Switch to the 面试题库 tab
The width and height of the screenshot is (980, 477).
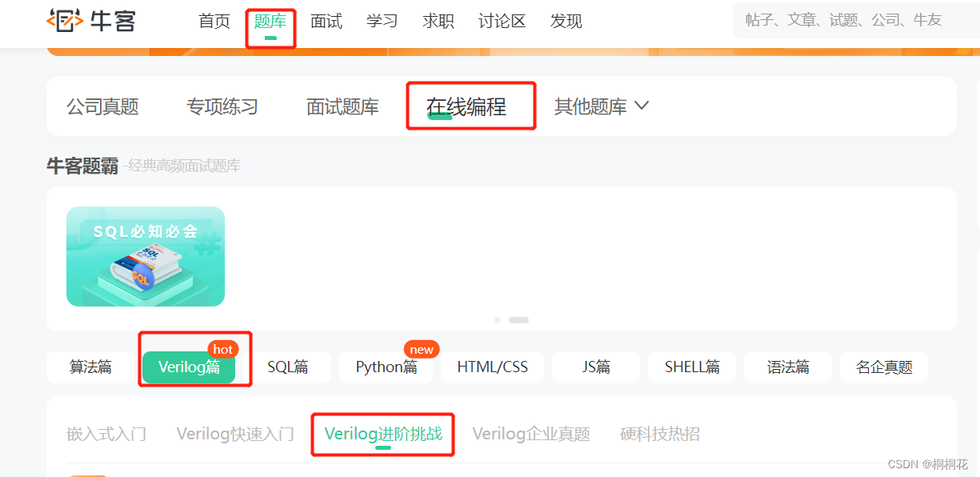pyautogui.click(x=342, y=106)
